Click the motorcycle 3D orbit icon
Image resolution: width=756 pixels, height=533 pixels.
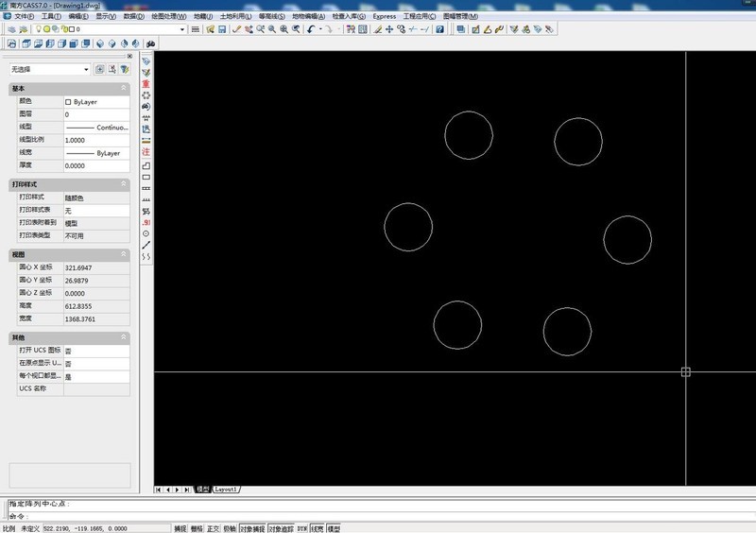(x=151, y=43)
